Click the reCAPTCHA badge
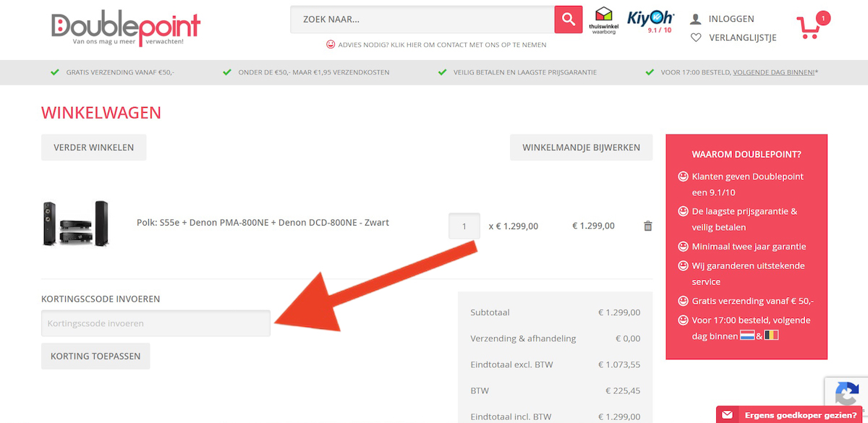The width and height of the screenshot is (868, 423). click(x=846, y=393)
